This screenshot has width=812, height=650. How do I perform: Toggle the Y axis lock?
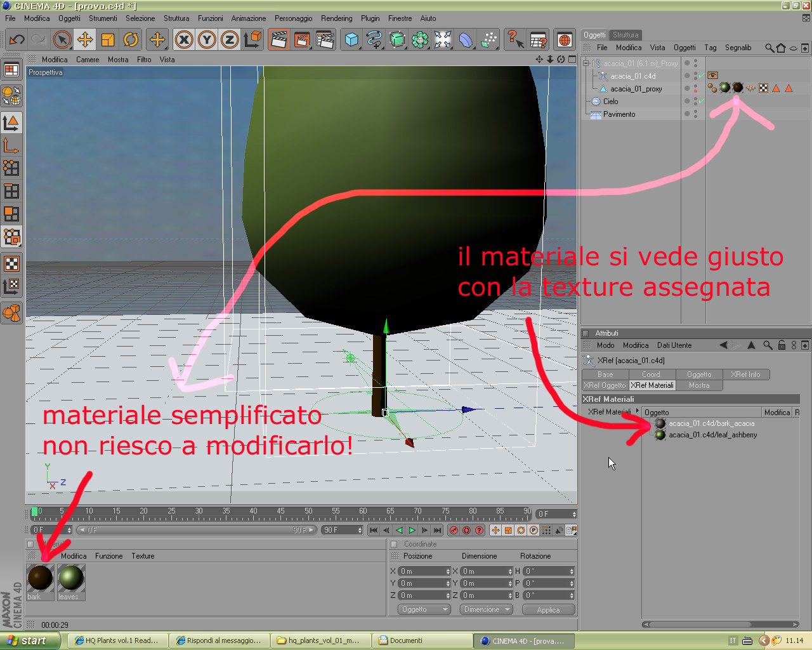coord(207,40)
